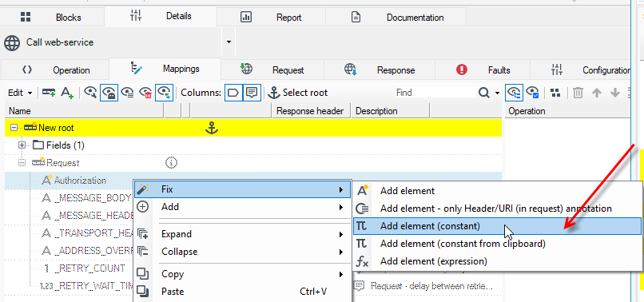Viewport: 644px width, 302px height.
Task: Switch to the Blocks tab
Action: pyautogui.click(x=52, y=18)
